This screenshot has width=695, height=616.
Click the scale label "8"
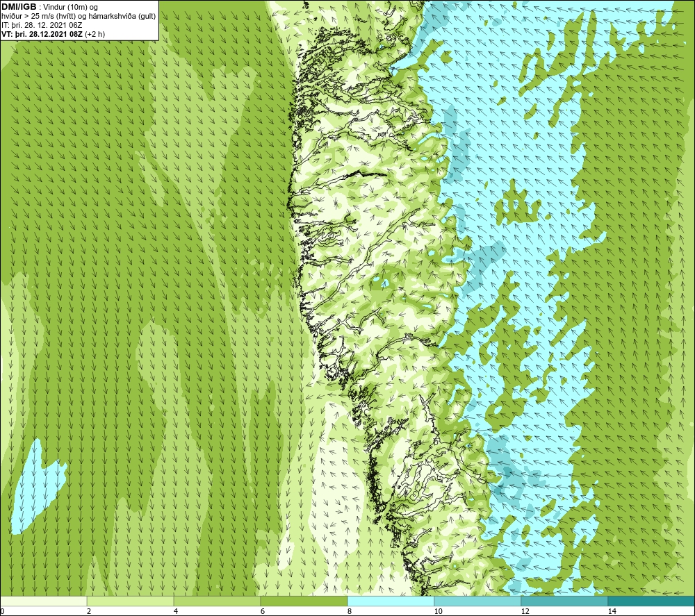point(350,612)
